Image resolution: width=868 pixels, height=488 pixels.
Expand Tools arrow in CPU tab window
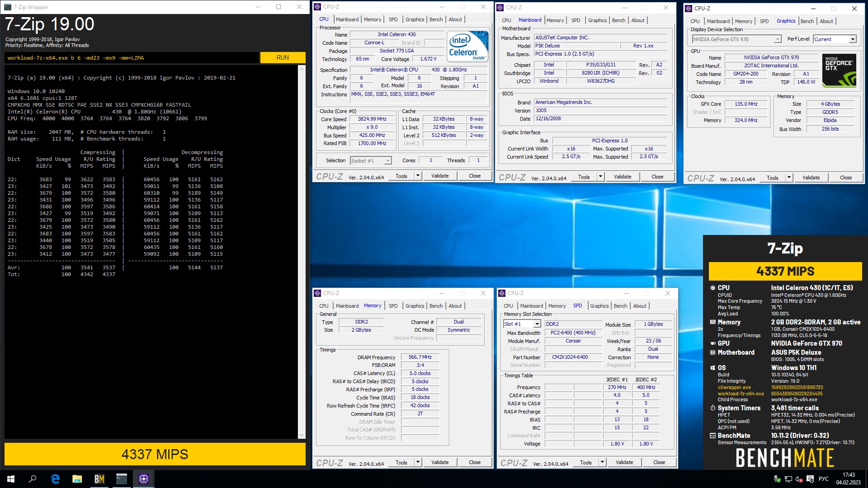(418, 176)
